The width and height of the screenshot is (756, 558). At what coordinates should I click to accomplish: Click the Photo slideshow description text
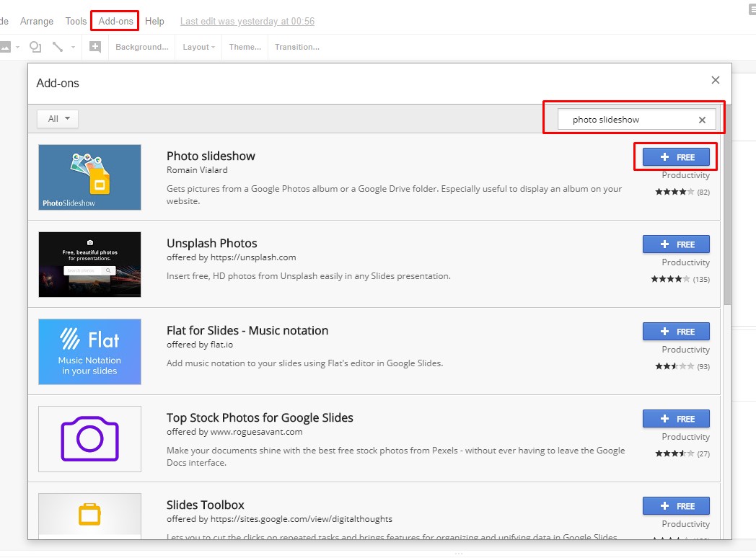(394, 195)
